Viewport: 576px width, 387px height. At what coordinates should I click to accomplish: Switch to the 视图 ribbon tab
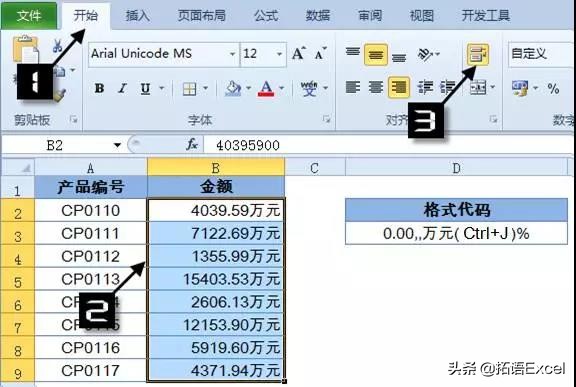(421, 15)
